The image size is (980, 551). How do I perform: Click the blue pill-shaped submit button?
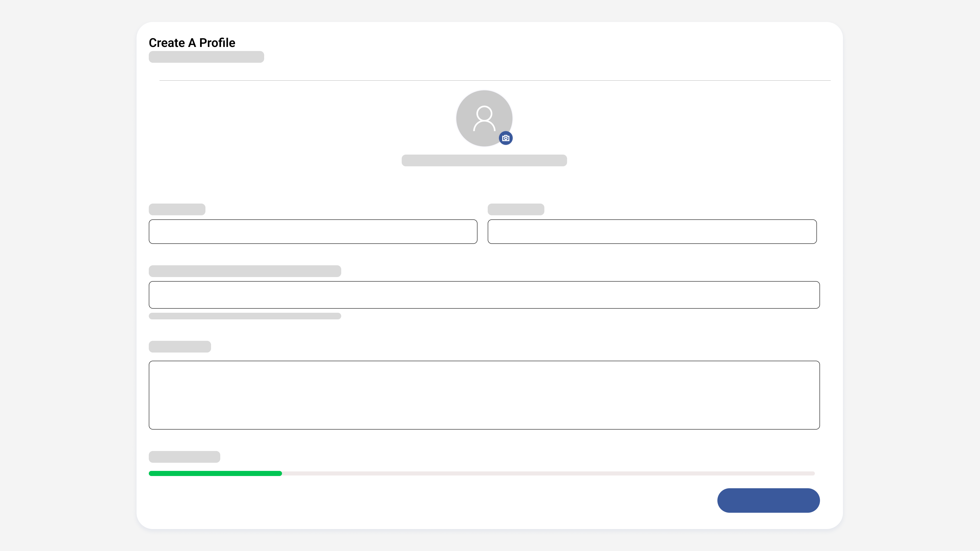point(768,500)
